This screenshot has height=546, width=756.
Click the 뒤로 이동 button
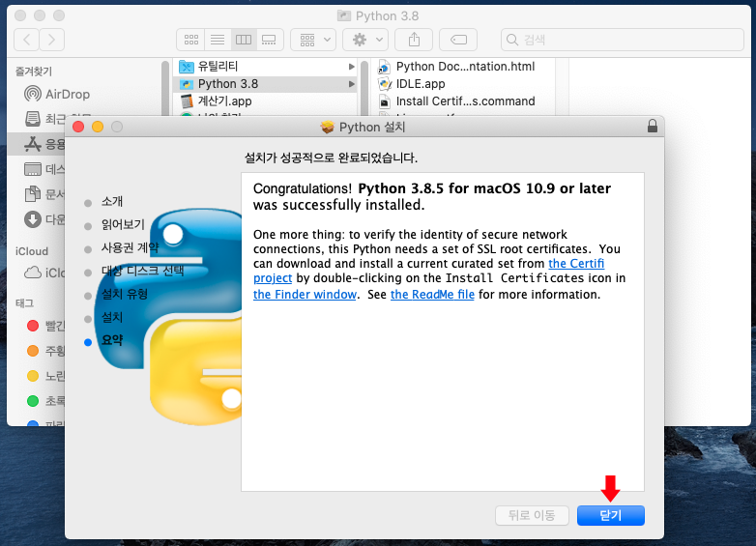pos(532,515)
